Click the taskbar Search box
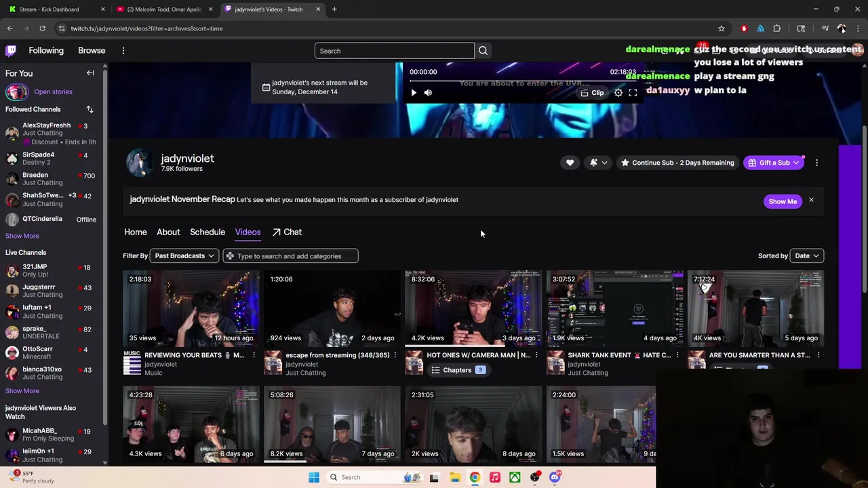Image resolution: width=868 pixels, height=488 pixels. pyautogui.click(x=375, y=477)
